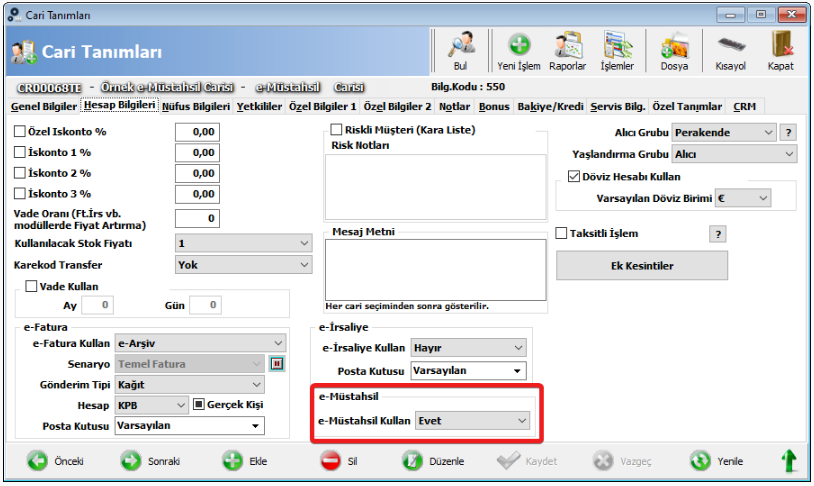814x486 pixels.
Task: Open the Gönderim Tipi dropdown
Action: pos(189,385)
